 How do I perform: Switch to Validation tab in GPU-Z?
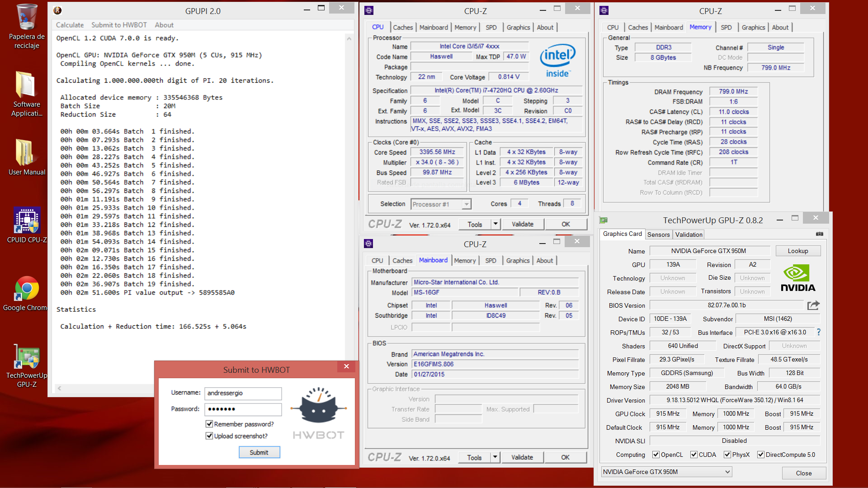pyautogui.click(x=689, y=234)
